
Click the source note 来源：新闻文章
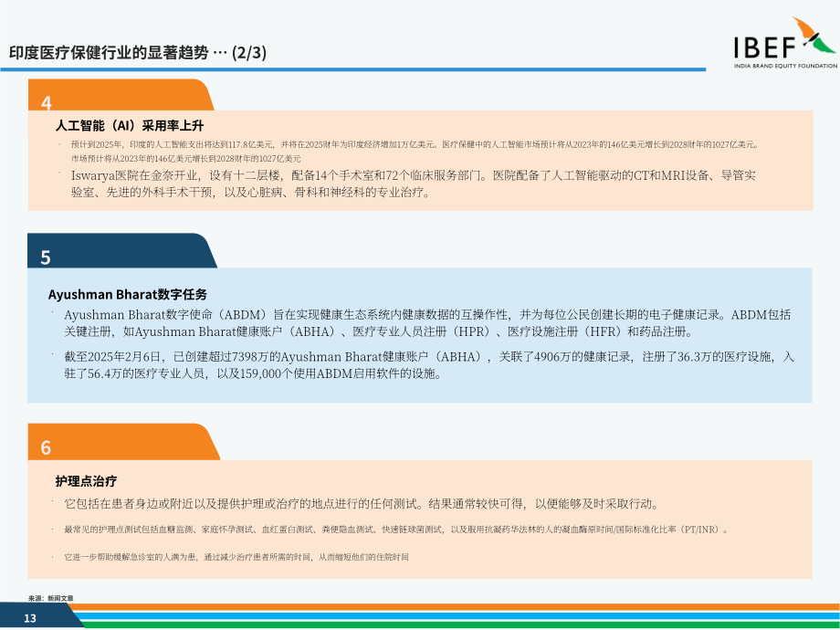[x=51, y=598]
